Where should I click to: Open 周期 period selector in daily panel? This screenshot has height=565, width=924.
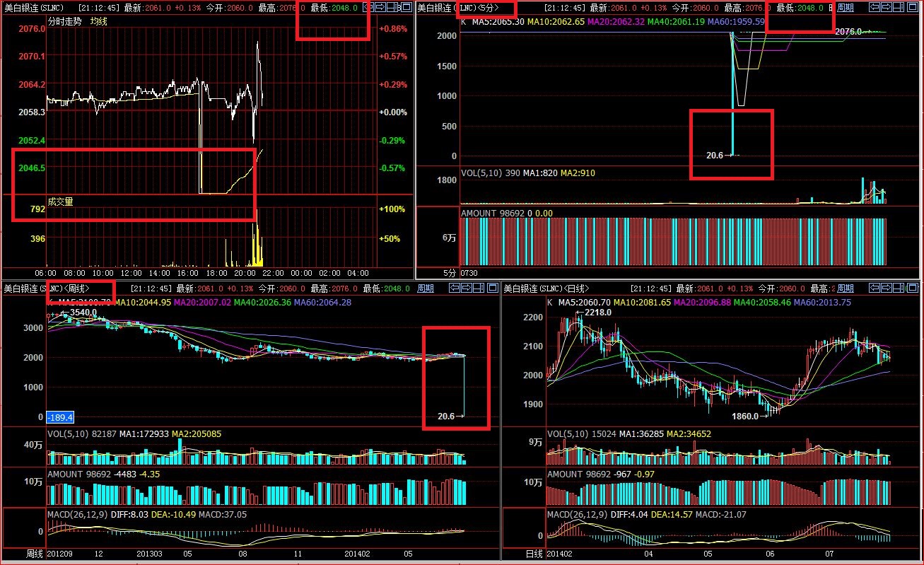[846, 288]
